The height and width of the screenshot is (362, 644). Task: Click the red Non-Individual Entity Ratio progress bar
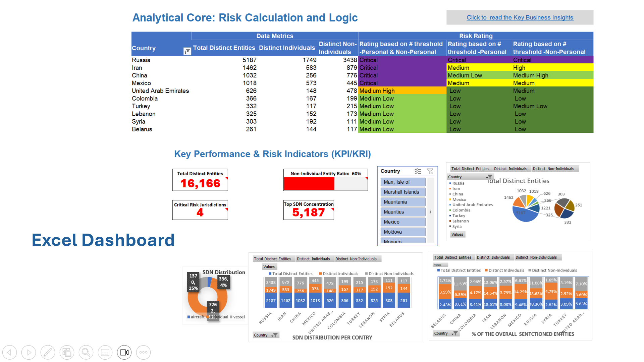(x=309, y=184)
